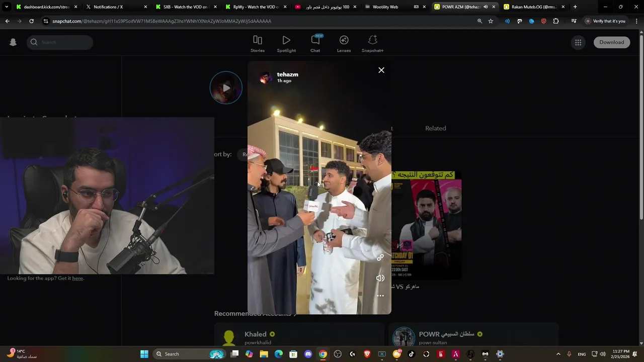Image resolution: width=644 pixels, height=362 pixels.
Task: Open the Stories section
Action: click(258, 44)
